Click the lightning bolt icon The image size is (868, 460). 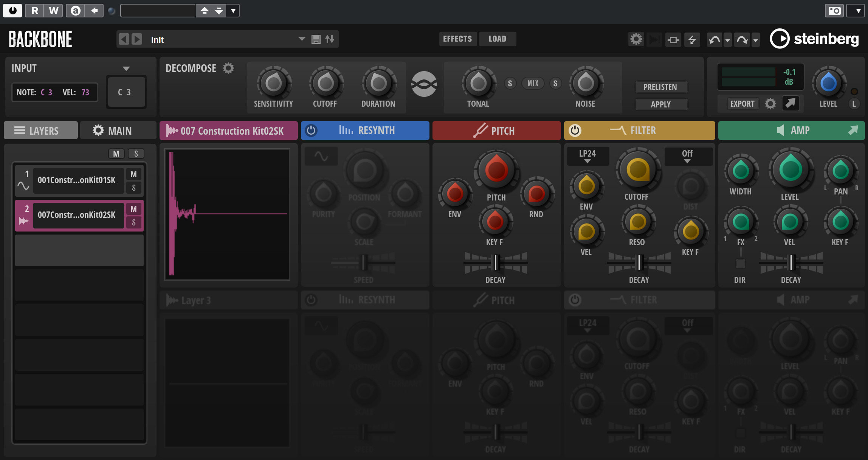(692, 39)
